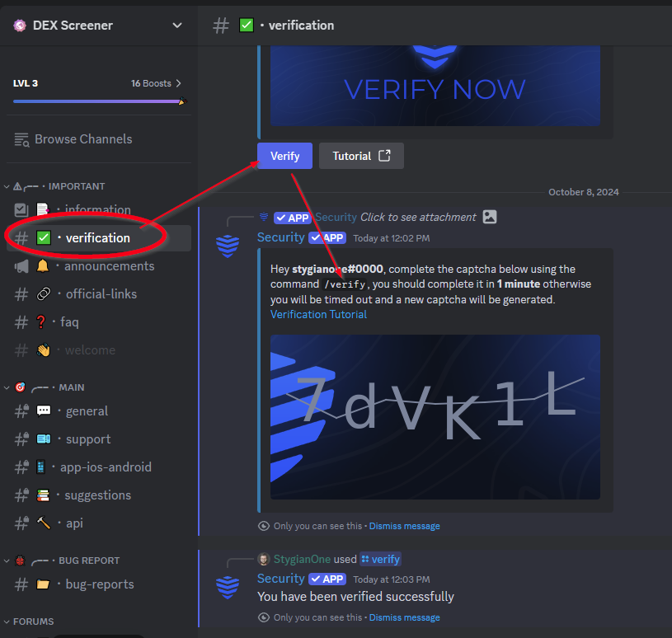Click the LVL 3 boost label
Screen dimensions: 672x638
pyautogui.click(x=26, y=83)
